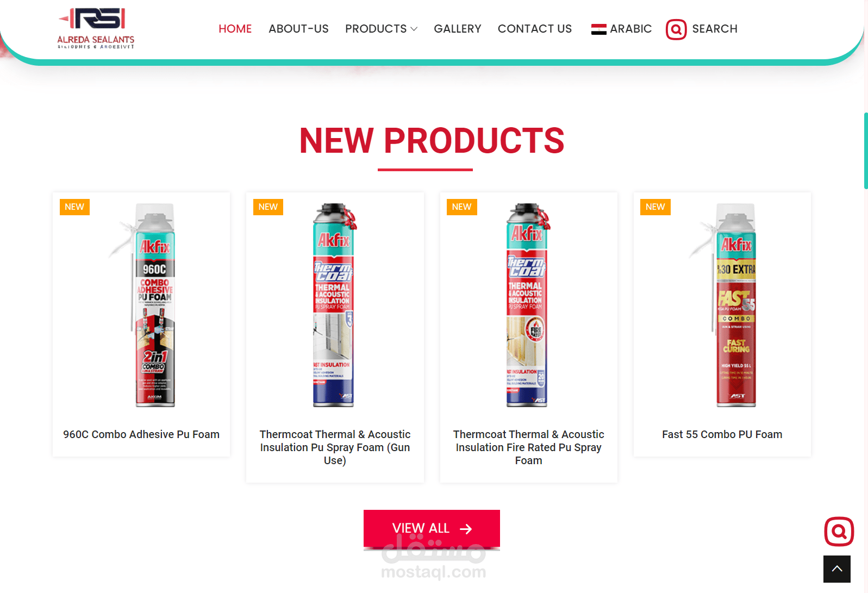
Task: Open the Products menu
Action: (381, 29)
